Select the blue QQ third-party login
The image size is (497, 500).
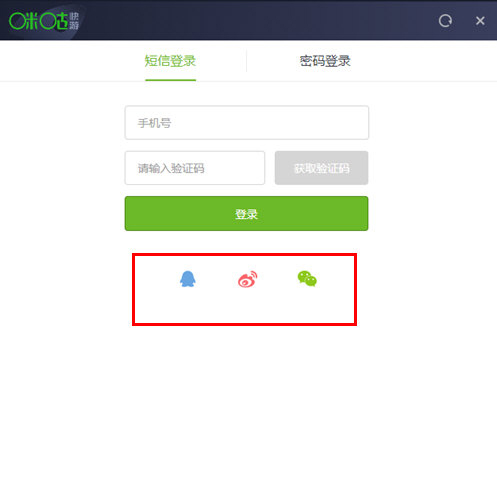click(x=188, y=279)
